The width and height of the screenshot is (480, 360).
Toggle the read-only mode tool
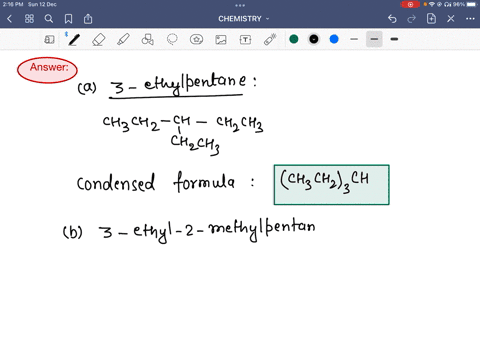[49, 40]
